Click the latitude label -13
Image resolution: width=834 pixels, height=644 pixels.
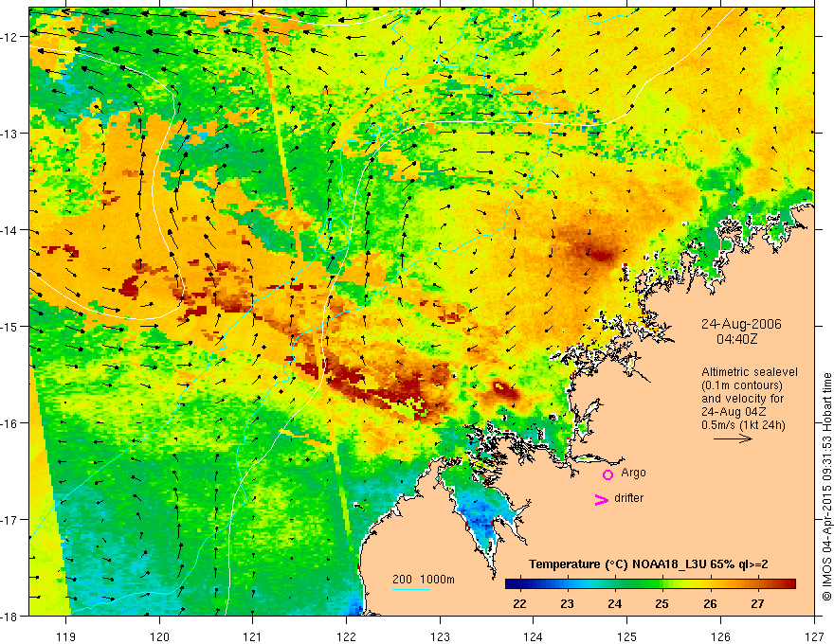pyautogui.click(x=10, y=134)
